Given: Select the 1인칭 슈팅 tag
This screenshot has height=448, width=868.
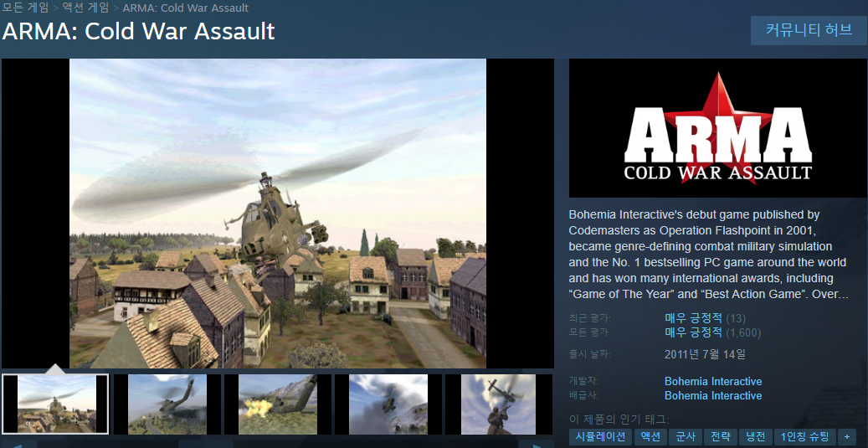Looking at the screenshot, I should [x=805, y=436].
